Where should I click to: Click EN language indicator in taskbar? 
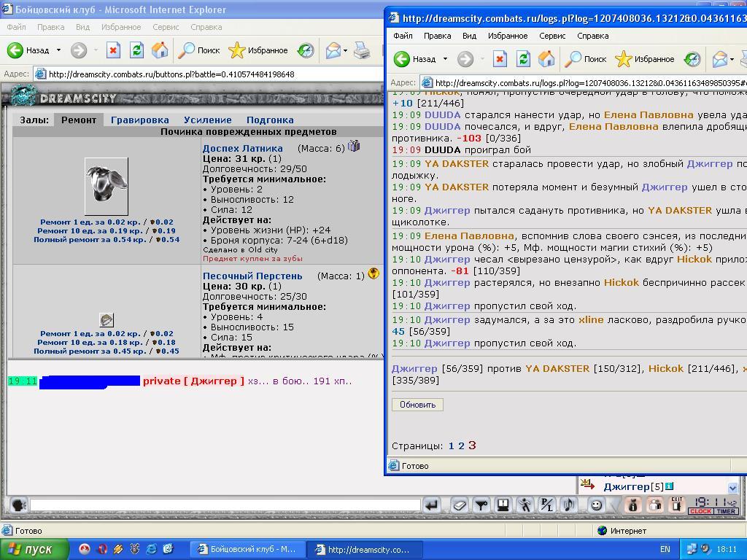[x=665, y=549]
